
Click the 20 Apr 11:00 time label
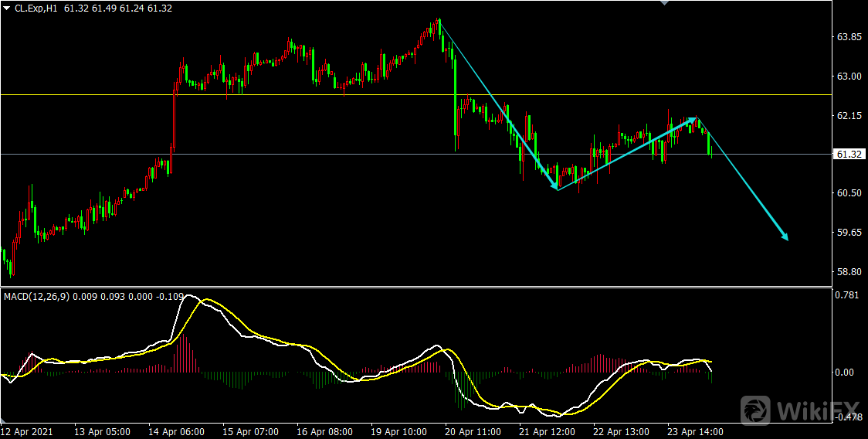coord(472,431)
